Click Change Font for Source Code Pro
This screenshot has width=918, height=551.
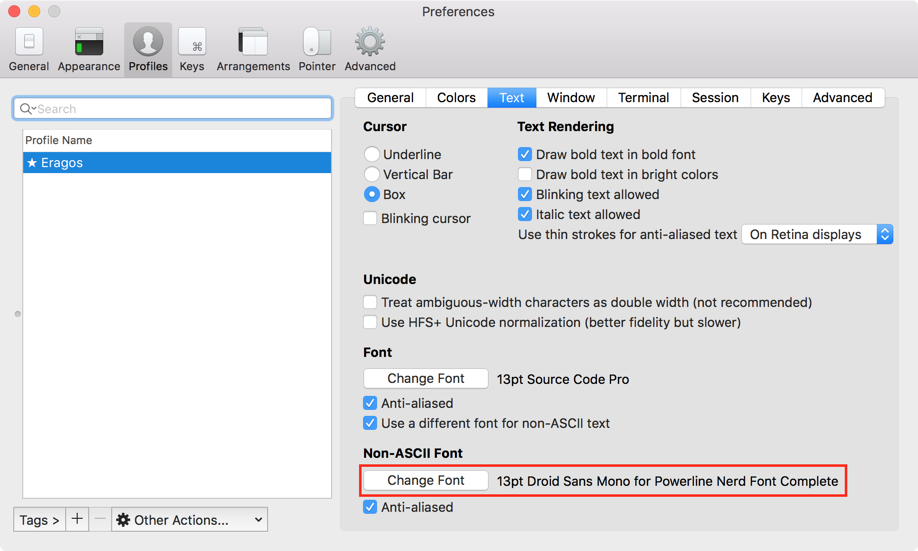point(426,378)
